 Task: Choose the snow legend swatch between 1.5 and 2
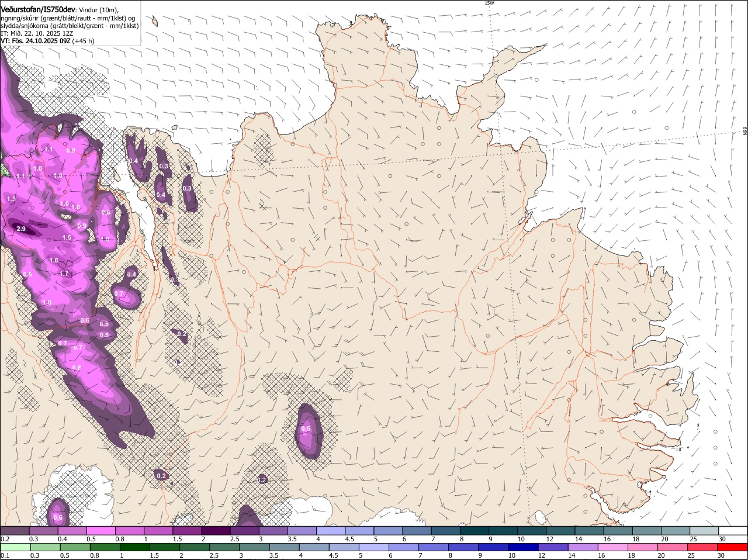(188, 530)
